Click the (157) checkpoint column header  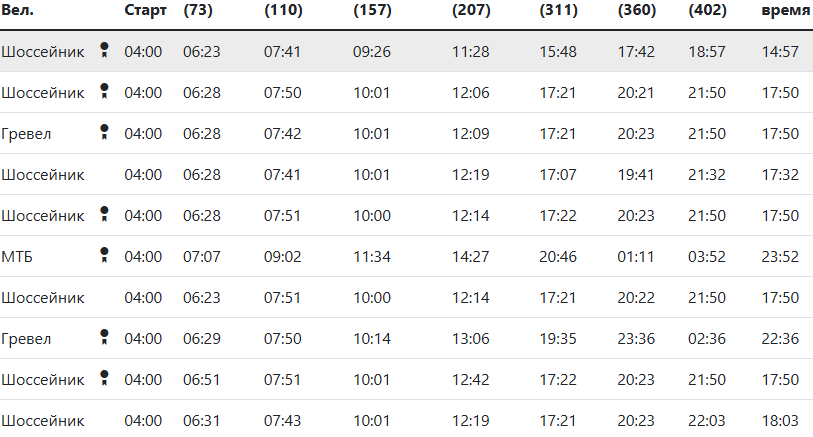click(x=372, y=10)
